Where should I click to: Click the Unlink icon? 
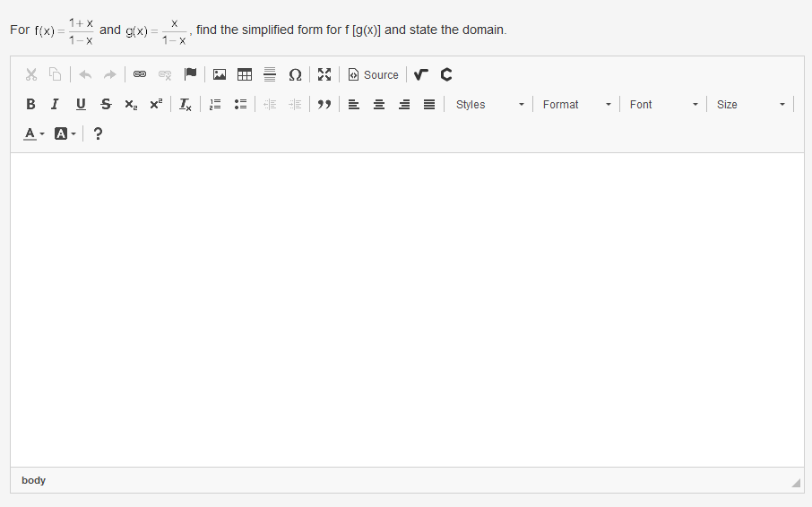point(165,74)
